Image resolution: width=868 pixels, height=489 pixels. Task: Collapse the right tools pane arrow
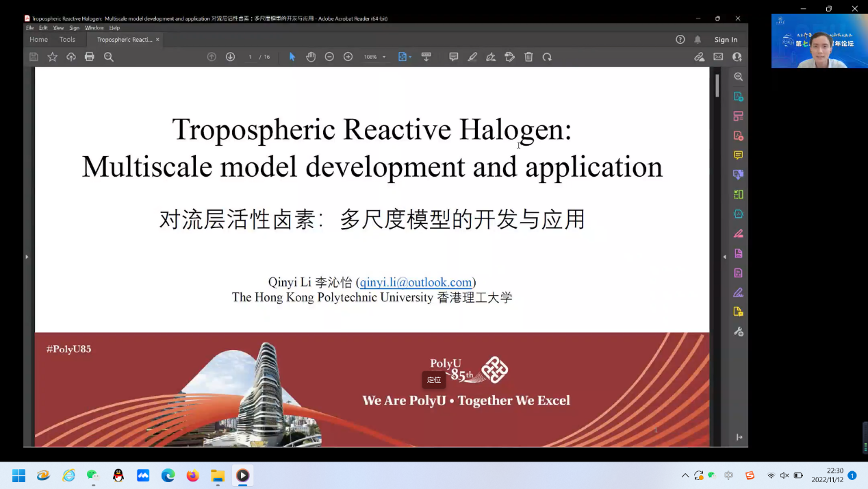(725, 257)
